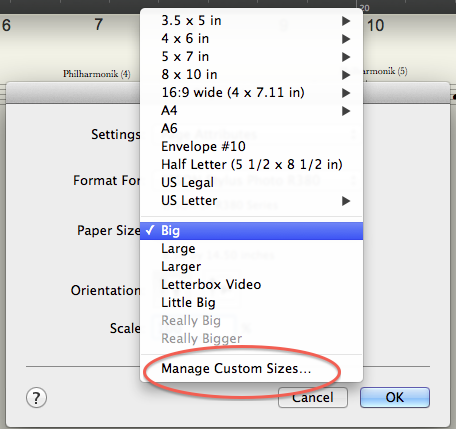Expand the A4 submenu arrow

tap(346, 111)
